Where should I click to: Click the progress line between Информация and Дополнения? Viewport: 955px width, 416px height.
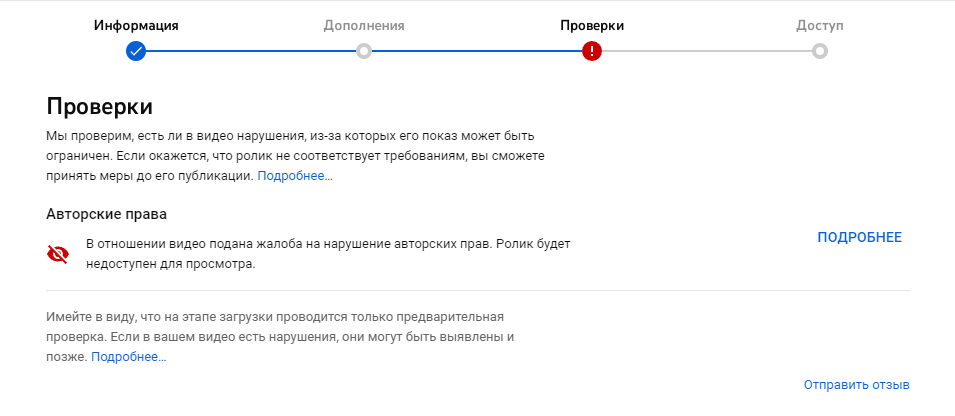click(250, 51)
